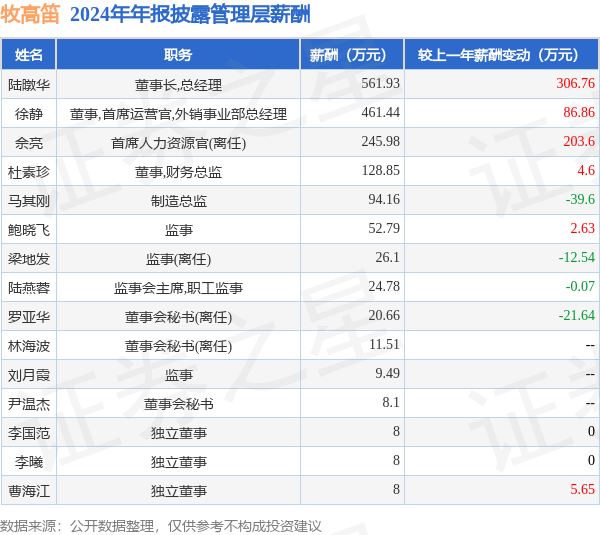Viewport: 600px width, 535px height.
Task: Click the change value -21.64
Action: click(x=577, y=315)
